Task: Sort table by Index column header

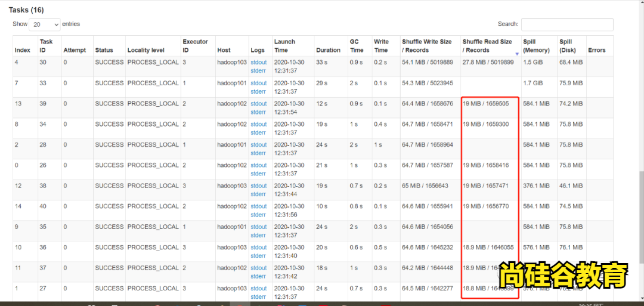Action: [x=23, y=50]
